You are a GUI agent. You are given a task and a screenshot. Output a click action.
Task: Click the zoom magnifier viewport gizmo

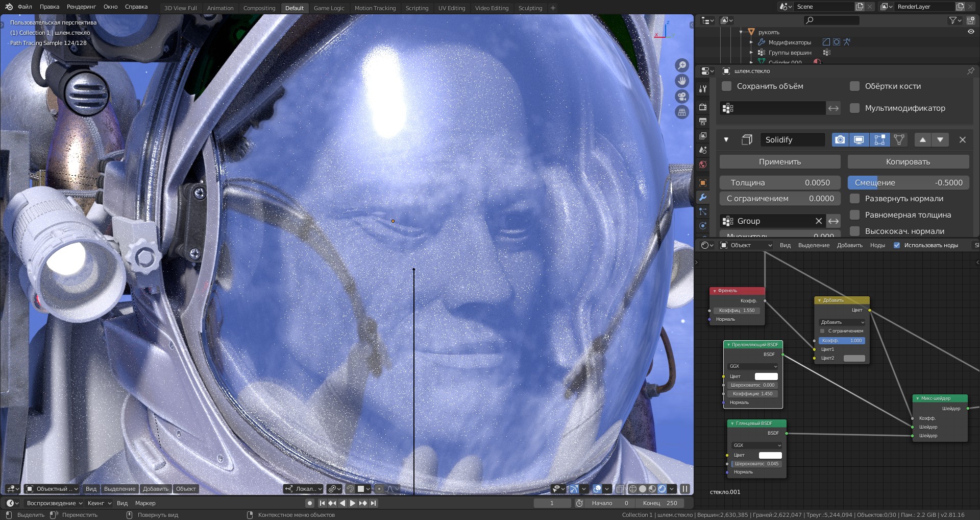pos(682,65)
